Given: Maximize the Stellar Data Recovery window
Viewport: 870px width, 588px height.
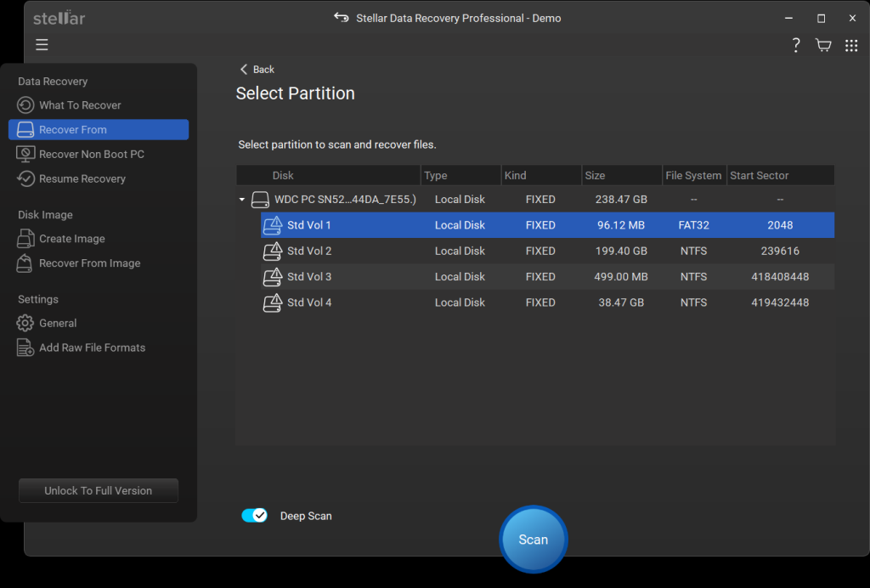Looking at the screenshot, I should (x=822, y=19).
